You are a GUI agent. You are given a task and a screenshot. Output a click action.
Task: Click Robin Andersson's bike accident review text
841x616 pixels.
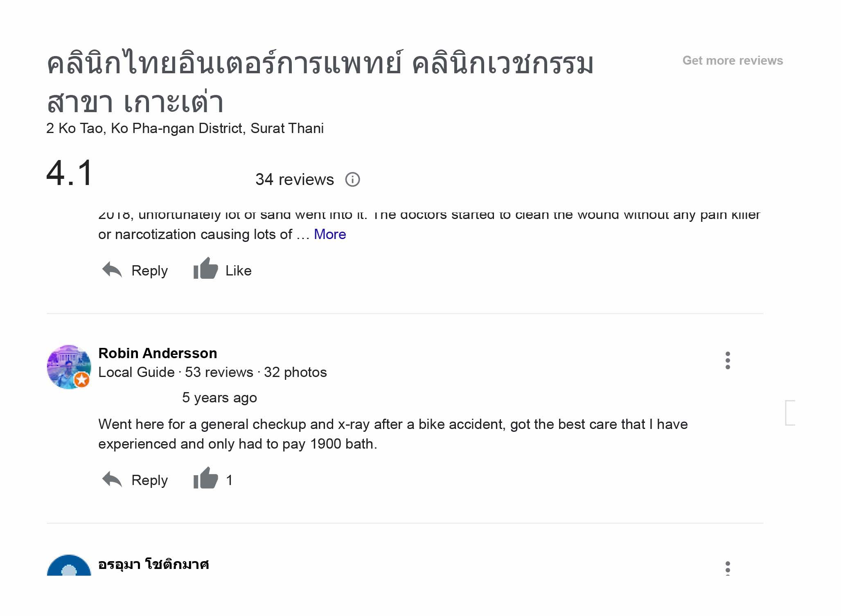(392, 434)
